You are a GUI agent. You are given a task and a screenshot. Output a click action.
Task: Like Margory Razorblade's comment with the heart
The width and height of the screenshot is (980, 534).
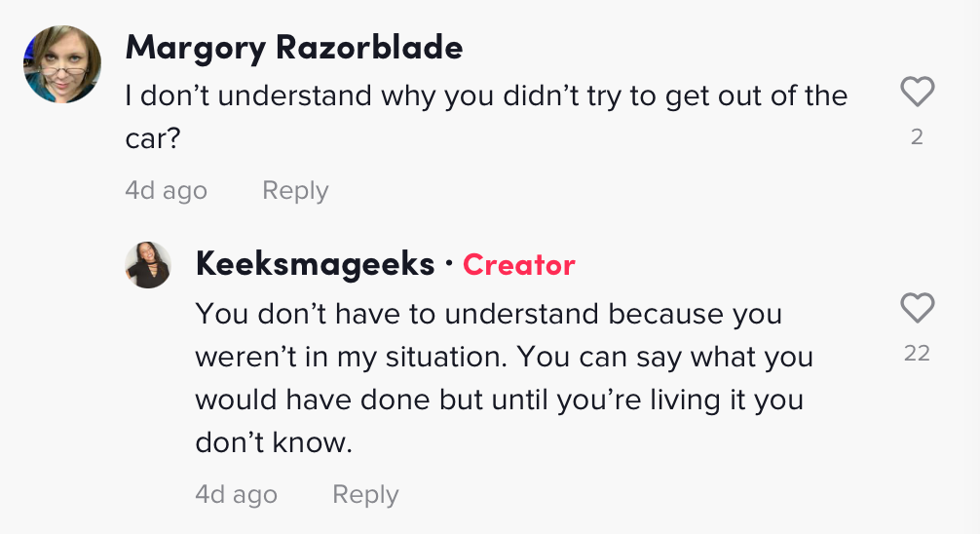point(917,92)
